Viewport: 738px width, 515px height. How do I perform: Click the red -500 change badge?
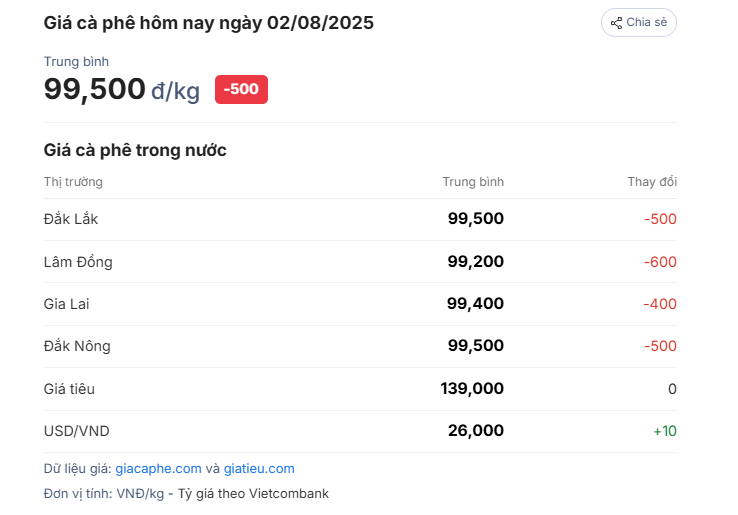click(x=241, y=89)
